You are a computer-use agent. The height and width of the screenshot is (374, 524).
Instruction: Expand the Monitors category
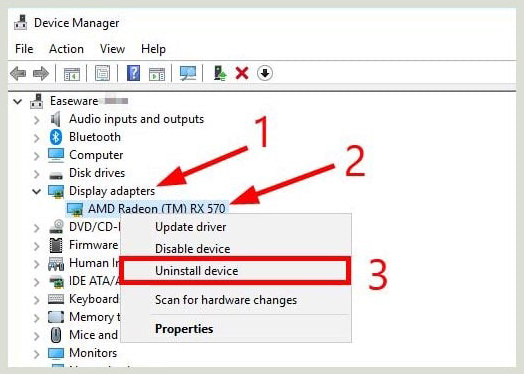point(37,354)
